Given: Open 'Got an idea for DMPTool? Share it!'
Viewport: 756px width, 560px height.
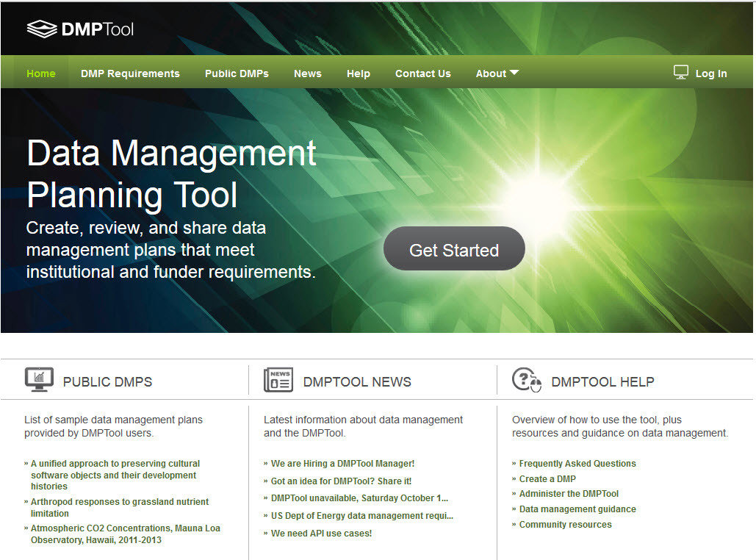Looking at the screenshot, I should tap(341, 481).
